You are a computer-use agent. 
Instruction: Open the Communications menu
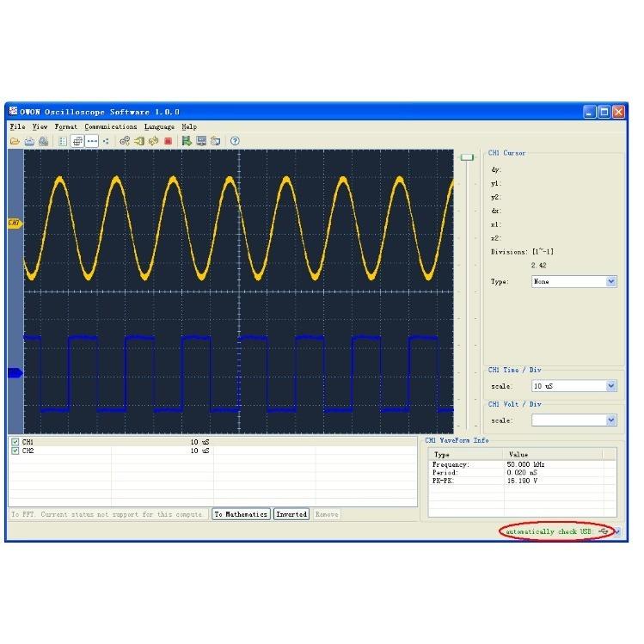point(111,126)
